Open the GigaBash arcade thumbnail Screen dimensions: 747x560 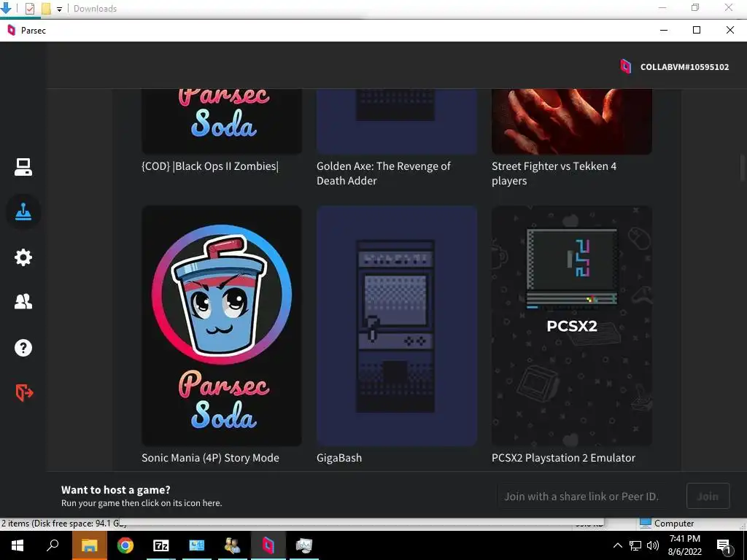[x=396, y=326]
